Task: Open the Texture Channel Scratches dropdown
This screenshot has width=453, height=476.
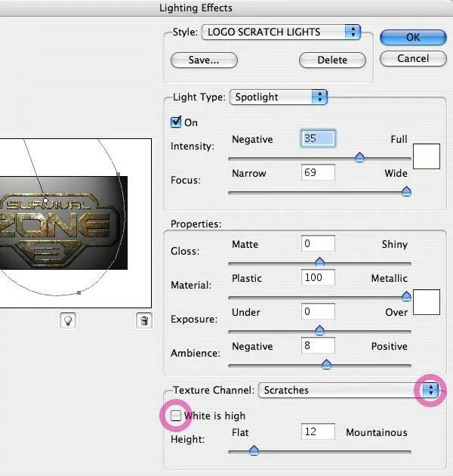Action: 348,390
